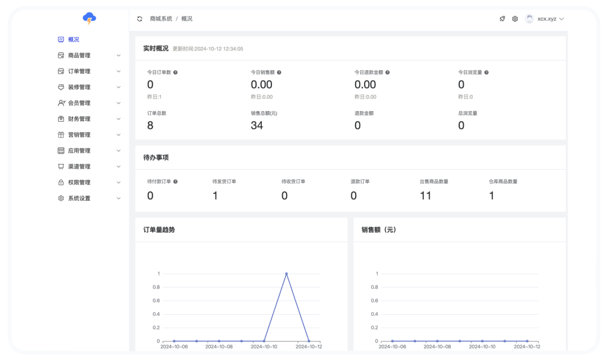Click the 应用管理 grid icon

click(61, 151)
